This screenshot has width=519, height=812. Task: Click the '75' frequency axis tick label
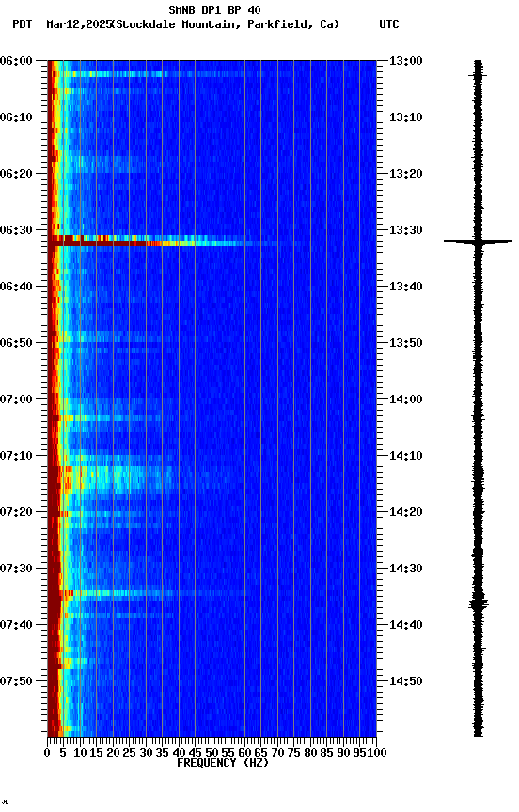[293, 754]
